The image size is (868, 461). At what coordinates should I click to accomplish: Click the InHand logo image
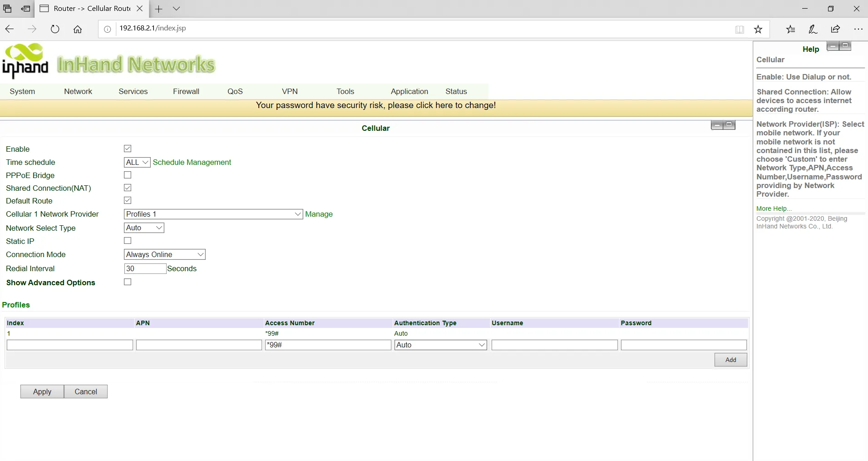pyautogui.click(x=25, y=61)
